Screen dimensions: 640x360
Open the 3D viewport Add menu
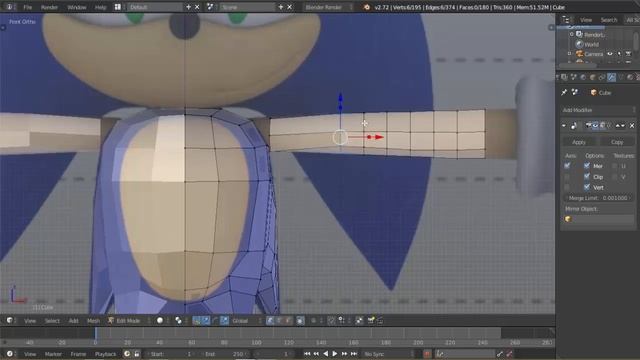pos(73,321)
